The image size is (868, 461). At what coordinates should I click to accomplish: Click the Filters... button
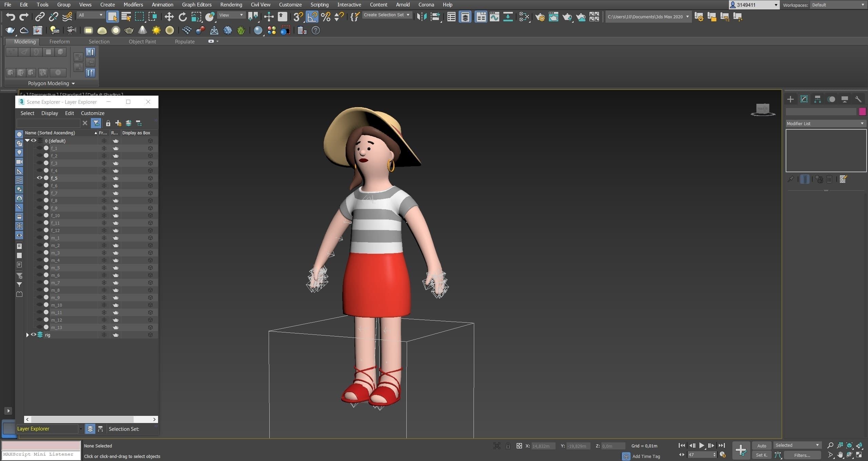[x=802, y=455]
